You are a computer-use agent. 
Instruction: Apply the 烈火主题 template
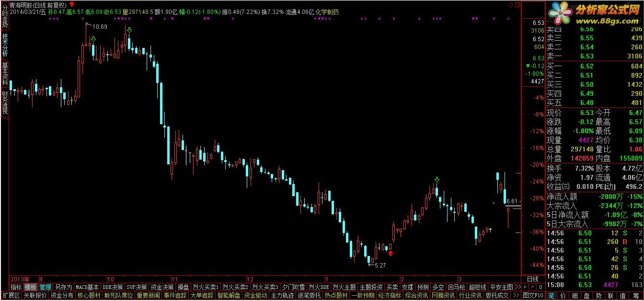344,287
